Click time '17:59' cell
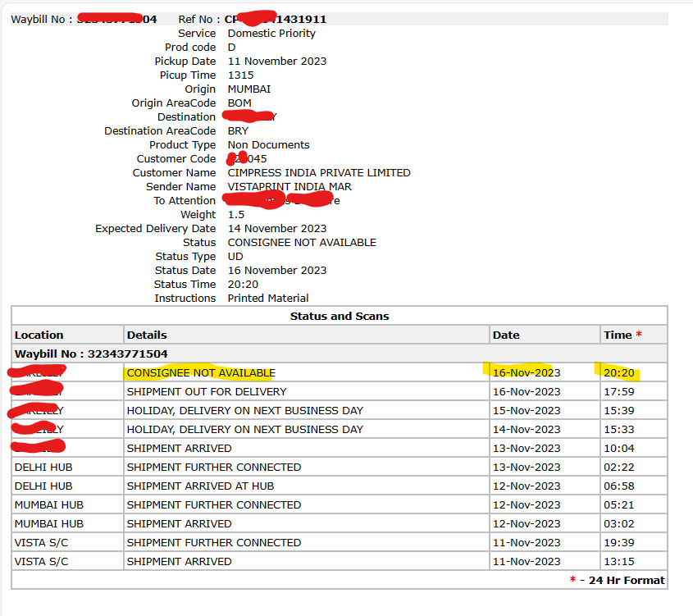Screen dimensions: 693x616 pos(618,392)
